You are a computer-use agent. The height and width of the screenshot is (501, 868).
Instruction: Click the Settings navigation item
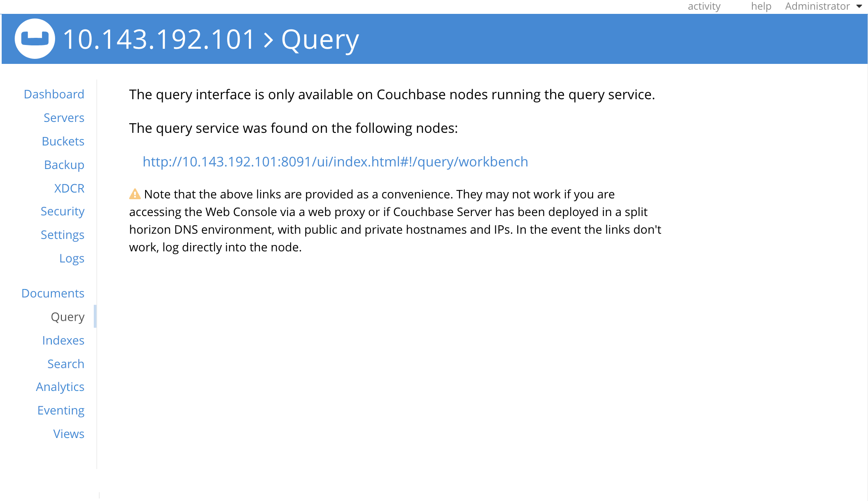(63, 235)
